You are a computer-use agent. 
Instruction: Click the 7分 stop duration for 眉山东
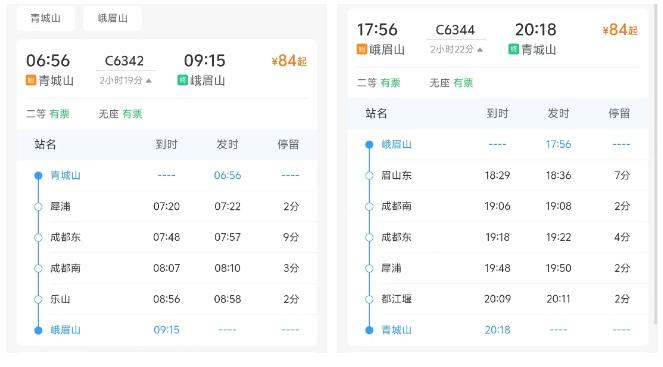(x=622, y=175)
